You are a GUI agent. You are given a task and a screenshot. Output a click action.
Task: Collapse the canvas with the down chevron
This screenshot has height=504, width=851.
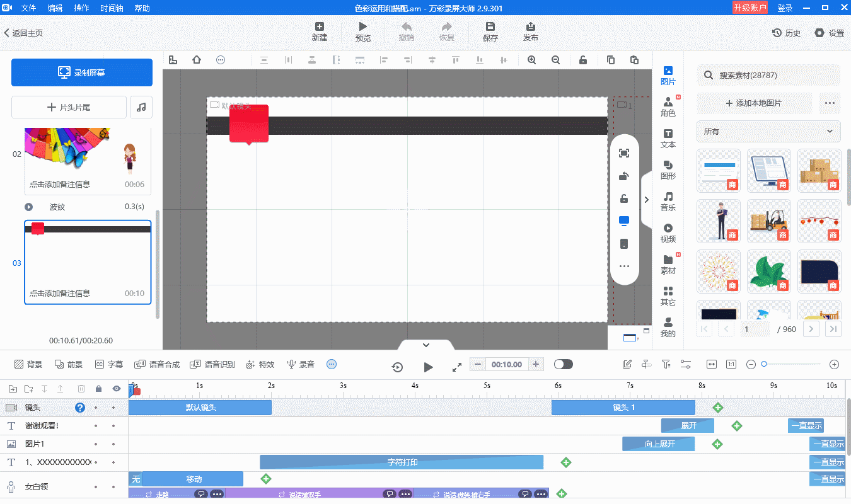(426, 345)
